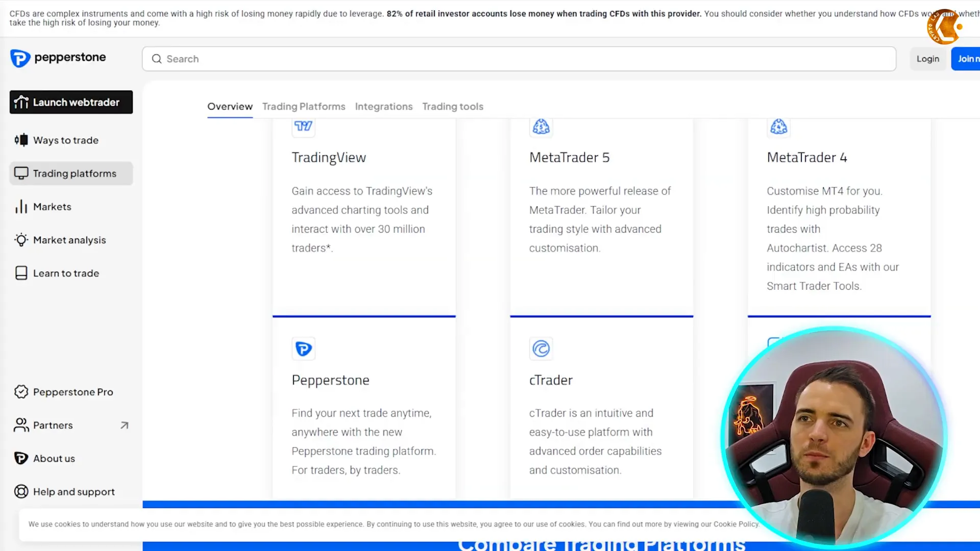Click the presenter webcam video overlay

coord(834,438)
